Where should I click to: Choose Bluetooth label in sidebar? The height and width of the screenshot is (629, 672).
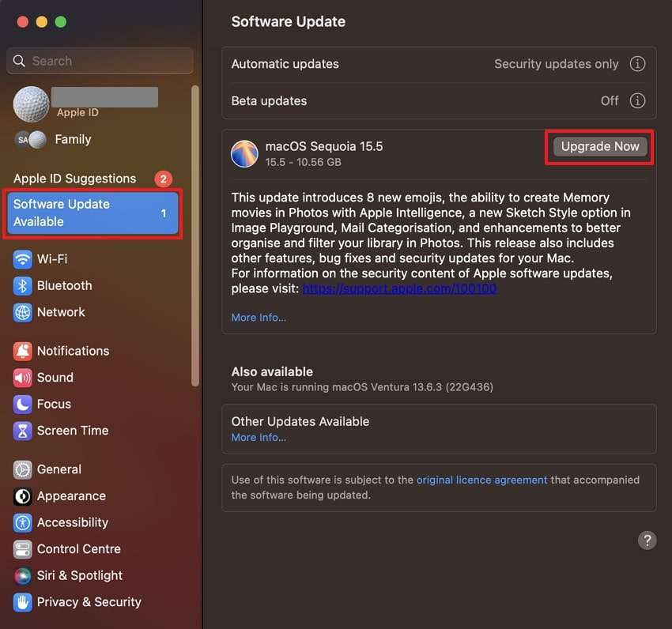64,286
